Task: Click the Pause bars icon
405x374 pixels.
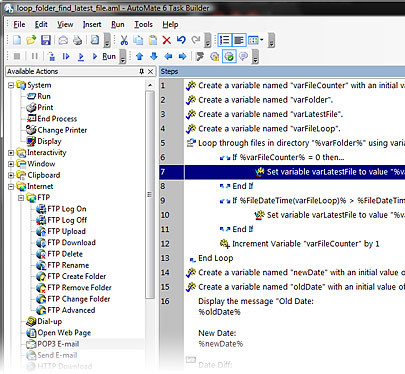Action: (34, 56)
